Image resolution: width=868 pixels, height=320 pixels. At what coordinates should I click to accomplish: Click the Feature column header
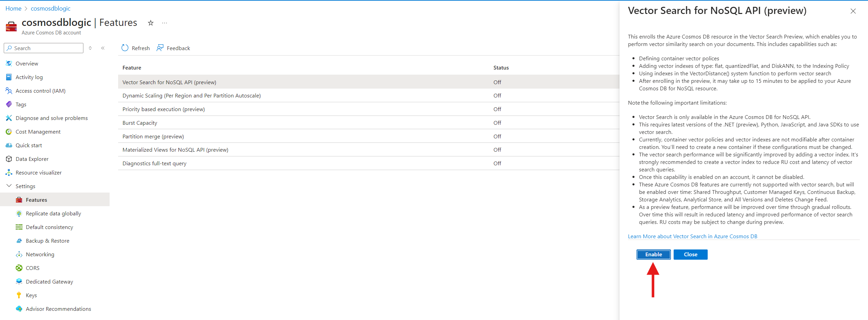pos(132,68)
